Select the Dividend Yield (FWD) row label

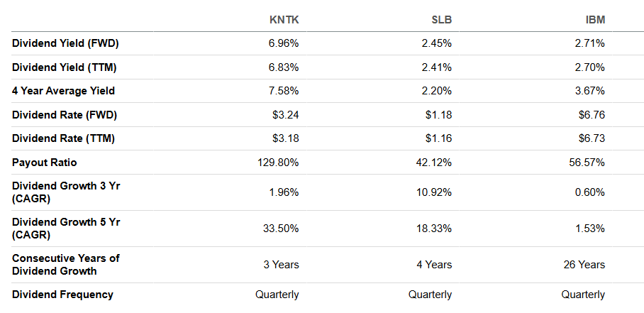coord(65,43)
